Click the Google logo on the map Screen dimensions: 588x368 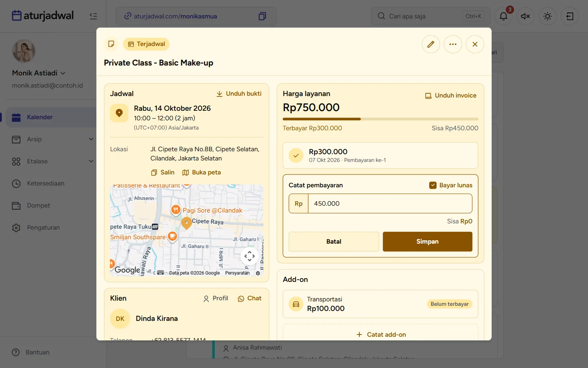(x=127, y=270)
